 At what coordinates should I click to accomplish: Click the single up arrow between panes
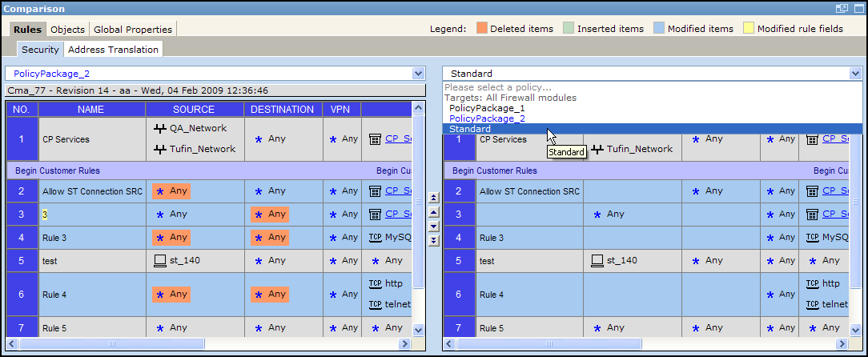(433, 211)
